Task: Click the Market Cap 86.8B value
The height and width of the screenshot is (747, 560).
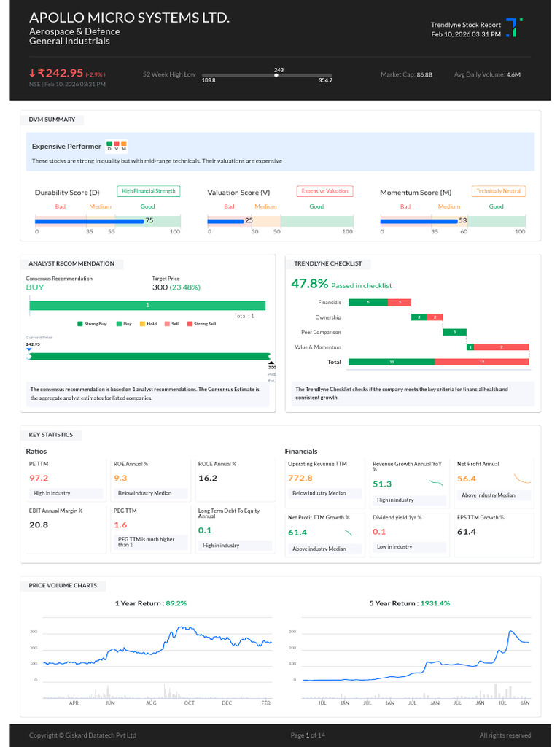Action: (424, 75)
